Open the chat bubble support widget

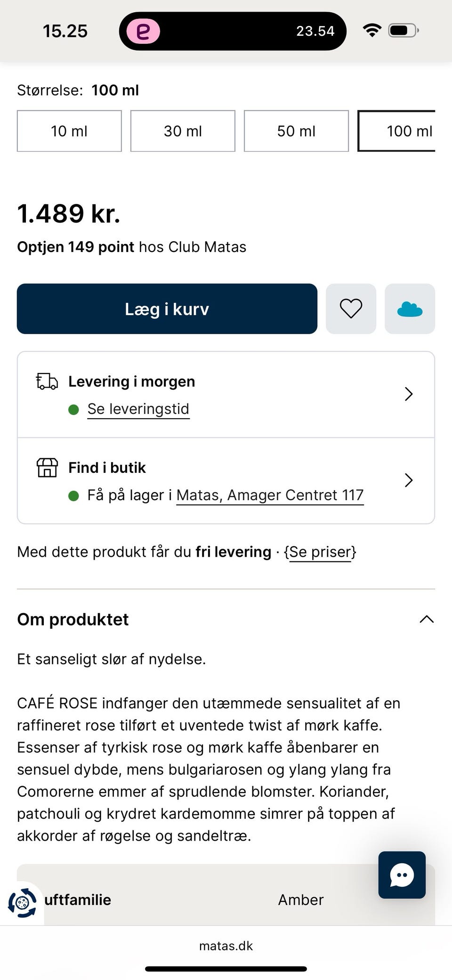click(402, 875)
